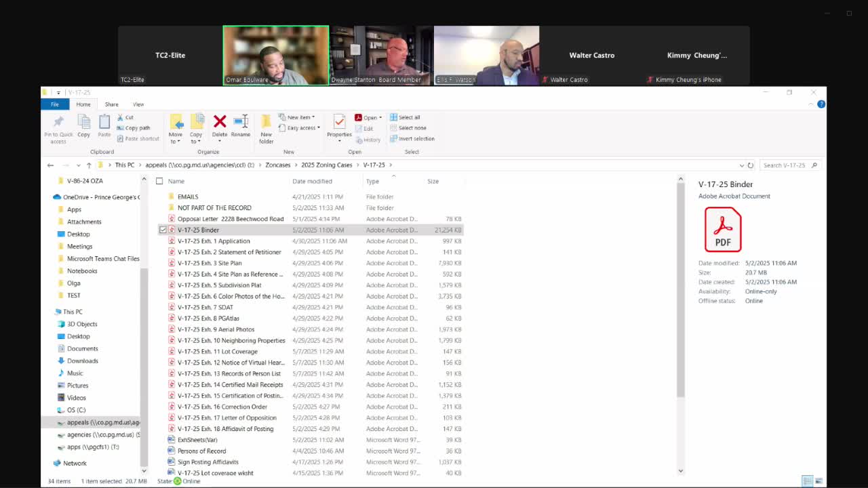Switch to the Share ribbon tab
Image resolution: width=868 pixels, height=488 pixels.
(111, 104)
